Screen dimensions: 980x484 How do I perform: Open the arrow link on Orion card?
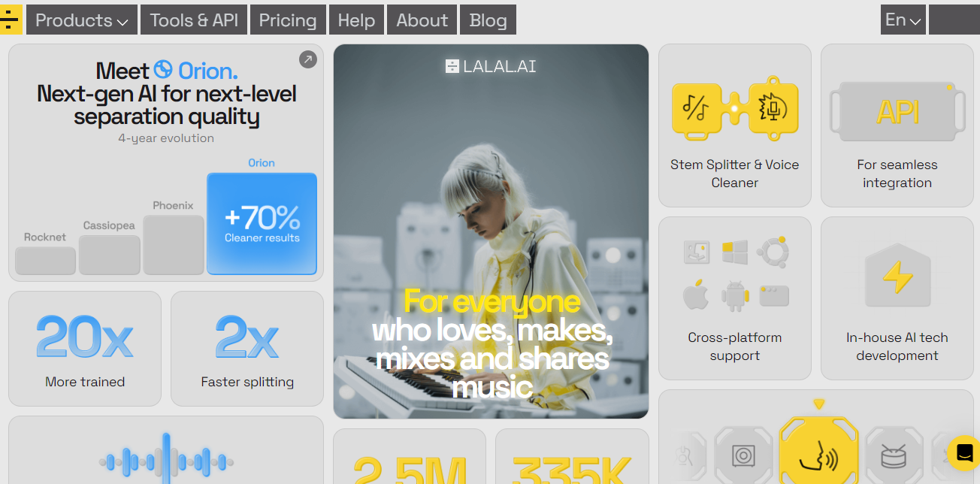(308, 59)
